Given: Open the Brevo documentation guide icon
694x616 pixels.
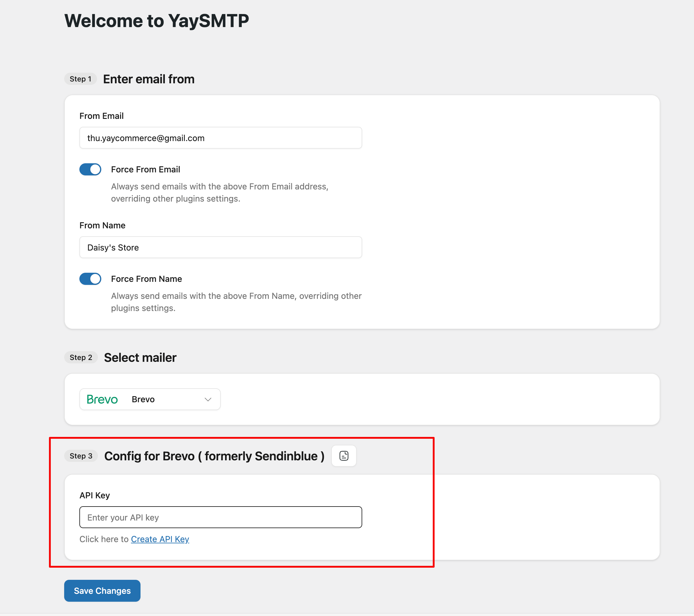Looking at the screenshot, I should coord(344,456).
